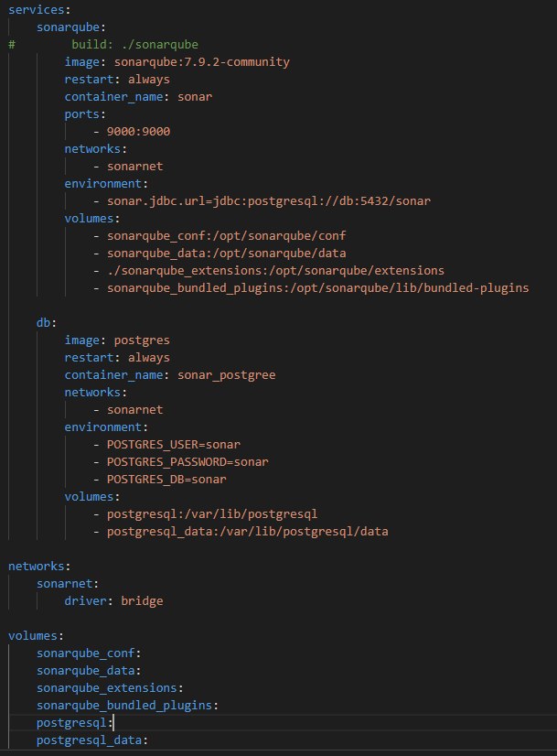Click the 'sonarqube_data:/opt/sonarqube/data' volume entry

tap(227, 253)
